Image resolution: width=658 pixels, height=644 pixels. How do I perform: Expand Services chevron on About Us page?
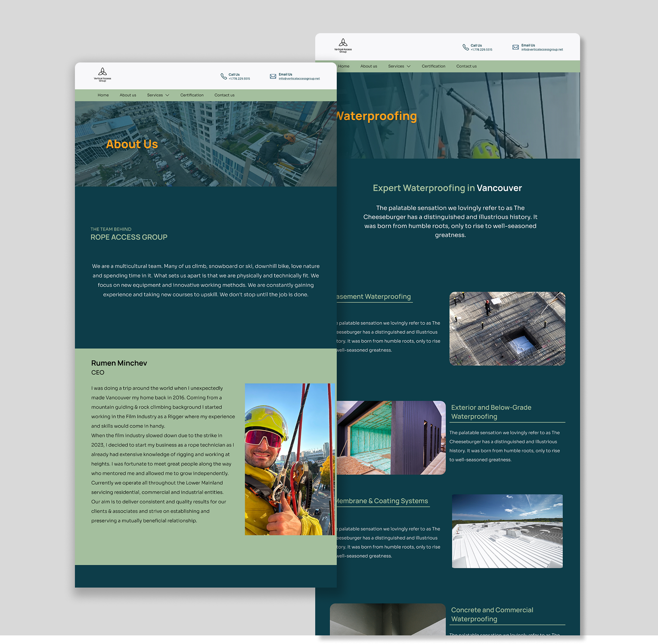click(x=167, y=95)
